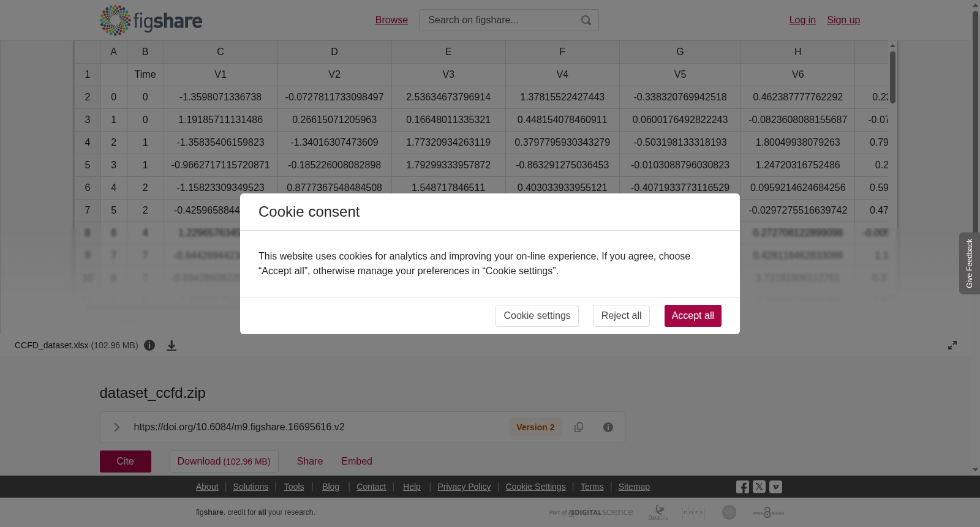Click the DataCite logo
Viewport: 980px width, 527px height.
(x=658, y=512)
